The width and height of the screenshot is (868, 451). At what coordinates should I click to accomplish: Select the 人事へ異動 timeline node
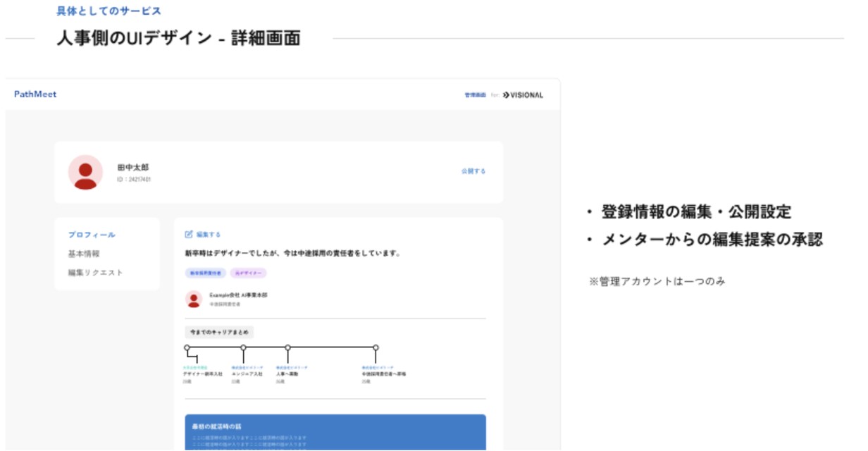(287, 347)
